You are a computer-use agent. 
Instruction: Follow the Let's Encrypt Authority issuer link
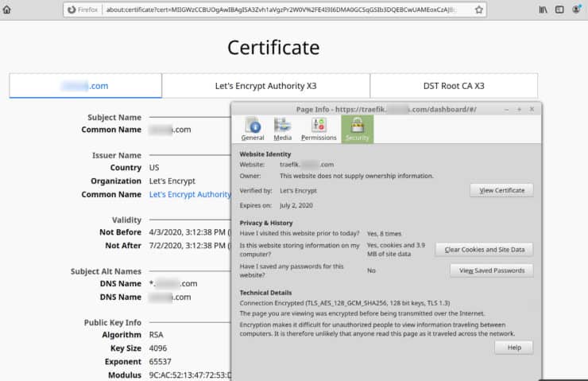(x=190, y=194)
